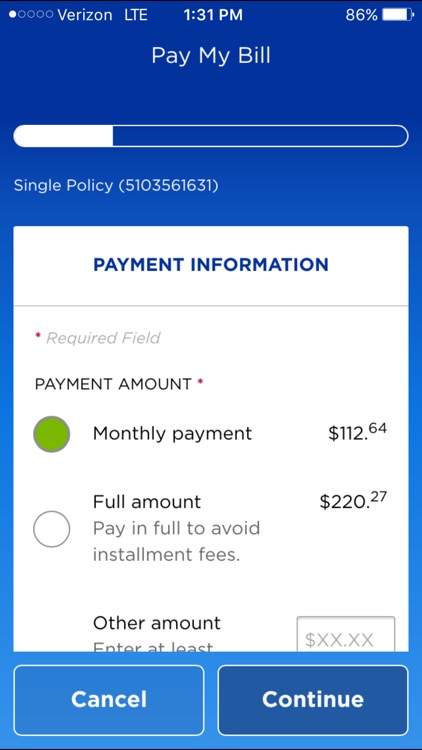Tap the Pay My Bill title
Viewport: 422px width, 750px height.
[x=211, y=56]
